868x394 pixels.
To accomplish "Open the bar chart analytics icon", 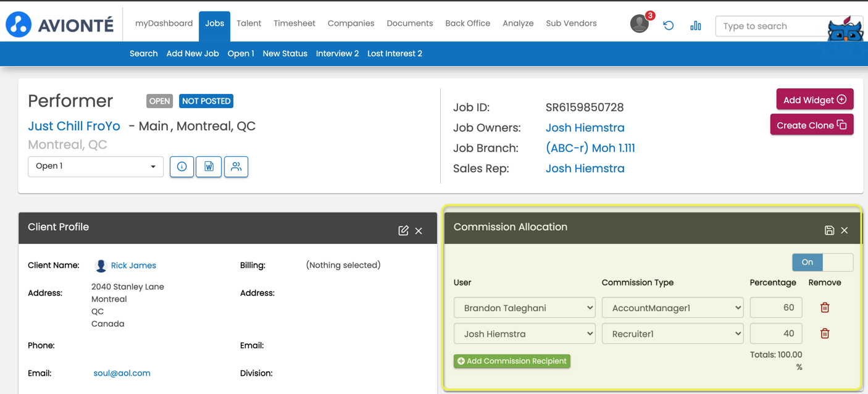I will [x=695, y=25].
